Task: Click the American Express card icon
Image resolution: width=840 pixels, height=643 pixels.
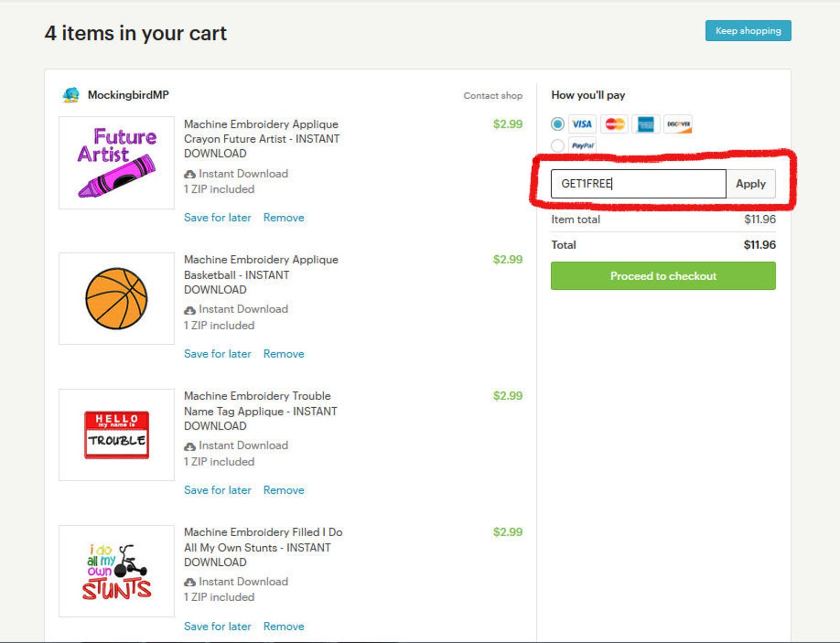Action: coord(646,124)
